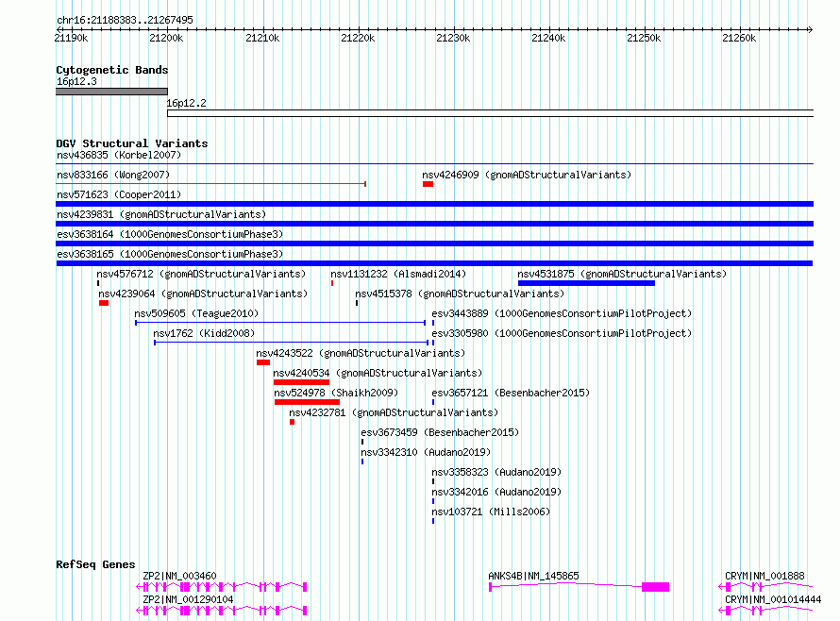Screen dimensions: 840x621
Task: Open the nsv4239831 gnomAD variant label
Action: point(161,214)
